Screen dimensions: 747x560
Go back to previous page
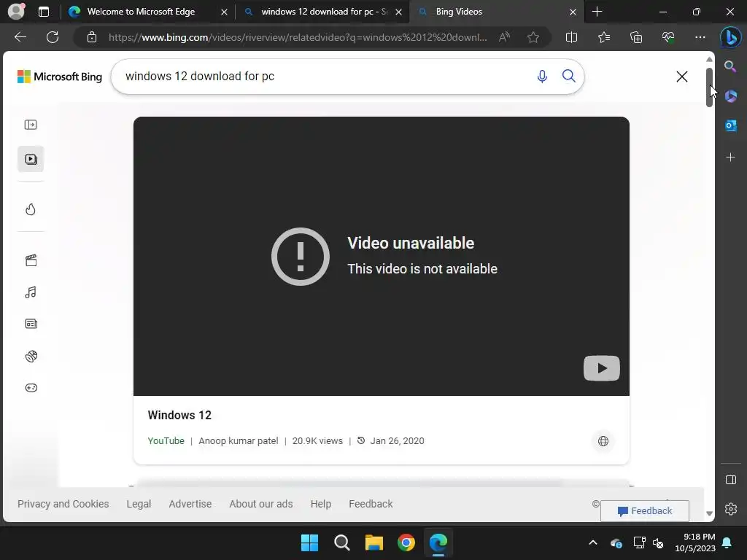coord(20,36)
